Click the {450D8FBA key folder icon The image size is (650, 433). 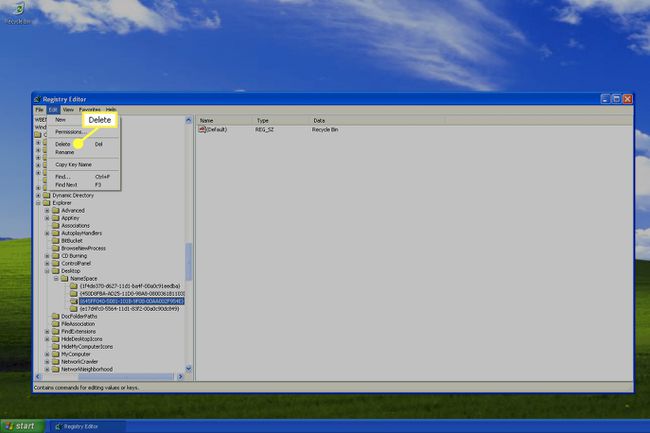click(x=74, y=294)
